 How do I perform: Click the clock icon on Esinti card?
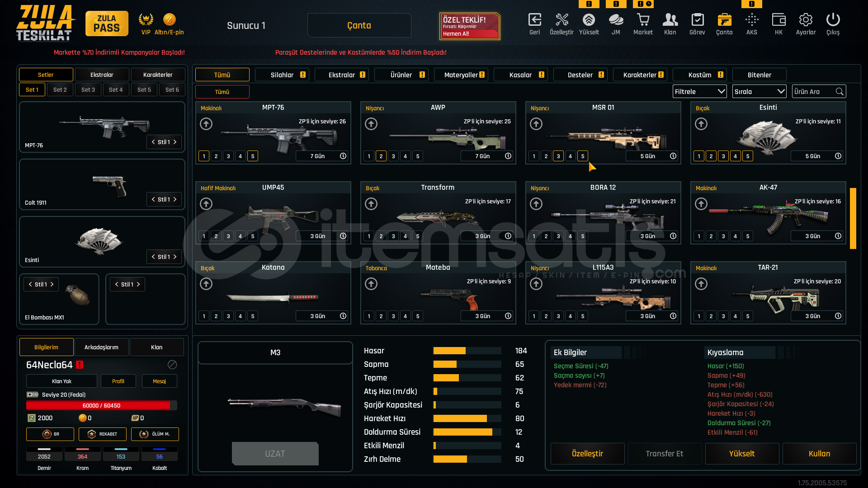point(838,156)
